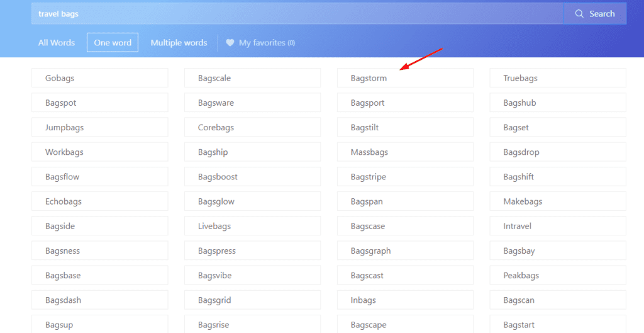Choose the Bagshift name card
This screenshot has width=644, height=333.
[x=558, y=176]
